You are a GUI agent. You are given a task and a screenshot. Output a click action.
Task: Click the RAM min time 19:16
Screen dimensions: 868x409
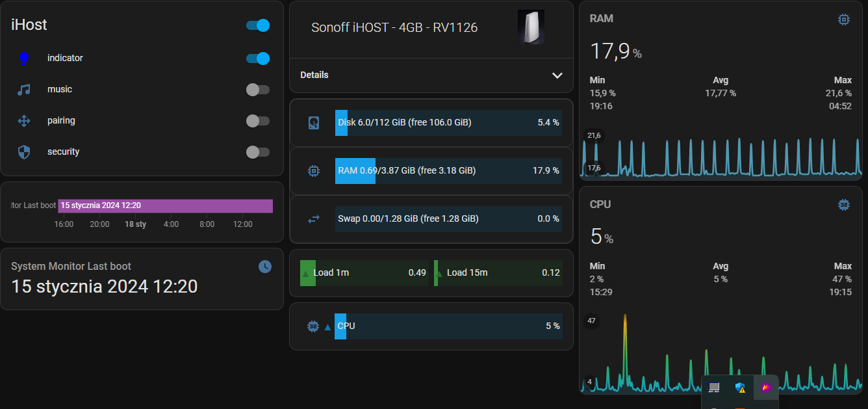coord(601,106)
